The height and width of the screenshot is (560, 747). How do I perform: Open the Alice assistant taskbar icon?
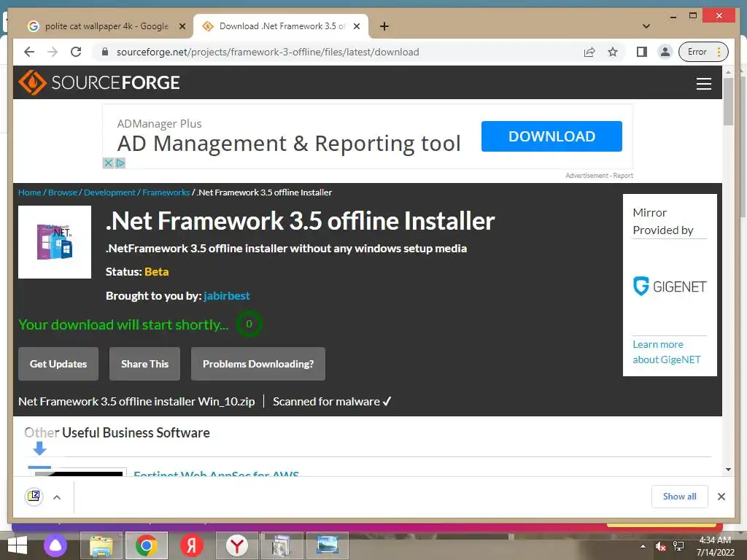tap(55, 545)
